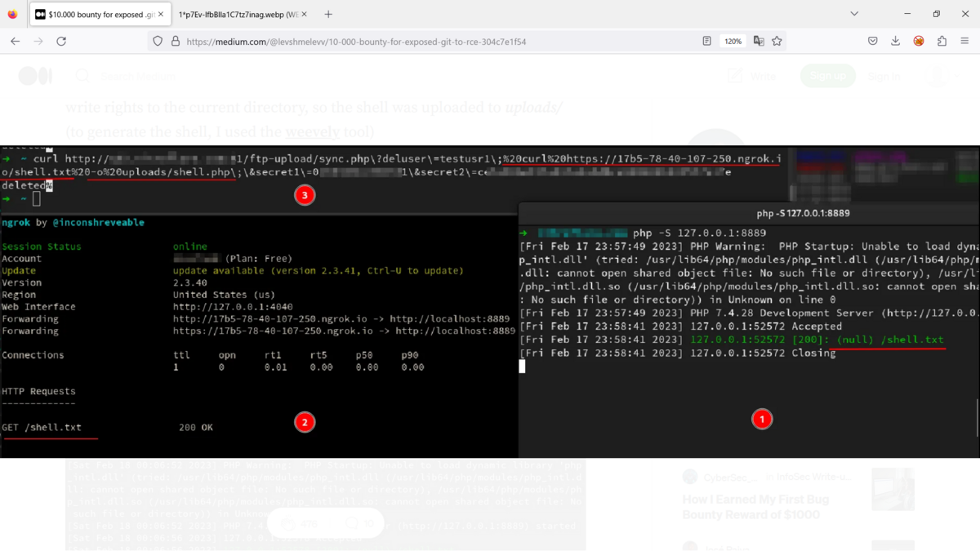This screenshot has height=551, width=980.
Task: Click '2.3.40' version value
Action: (x=189, y=282)
